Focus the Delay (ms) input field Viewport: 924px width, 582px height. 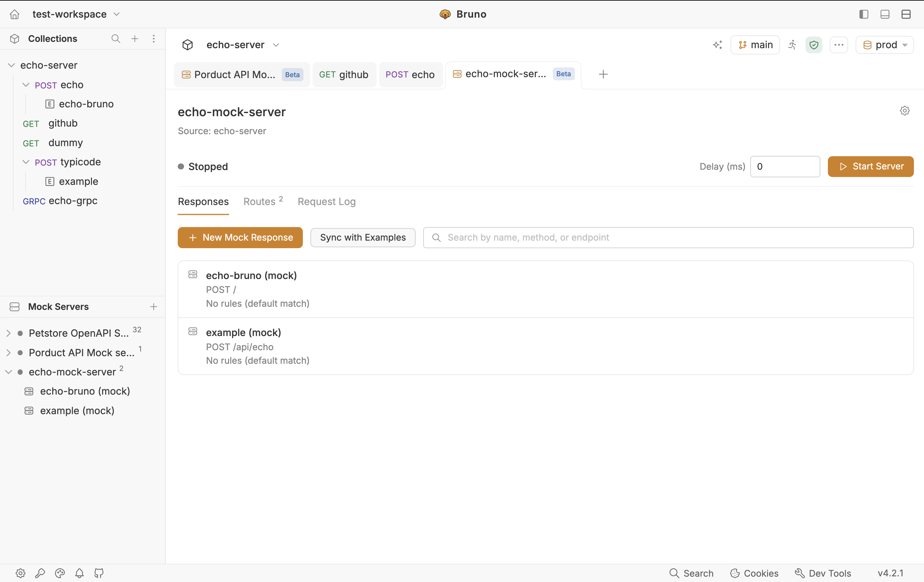(785, 166)
